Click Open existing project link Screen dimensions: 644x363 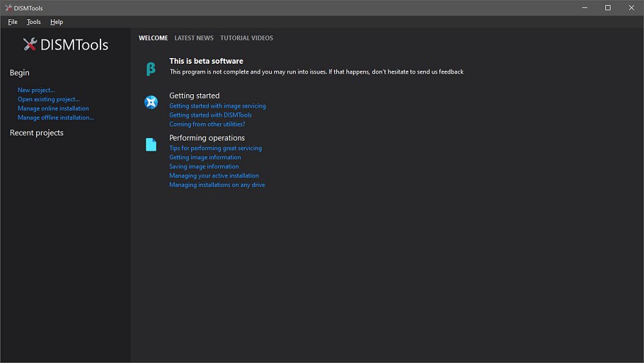(48, 99)
